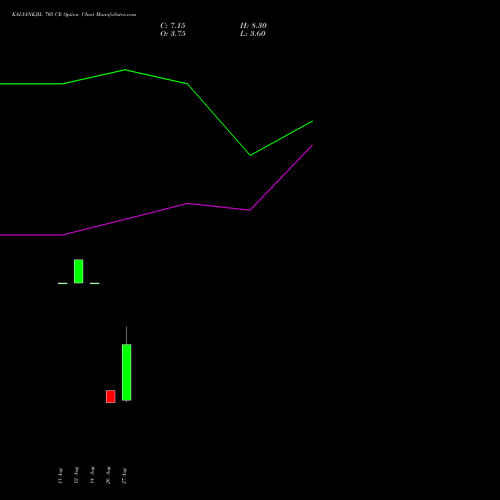This screenshot has height=500, width=500.
Task: Click the "12 Aug" date axis label
Action: click(76, 475)
